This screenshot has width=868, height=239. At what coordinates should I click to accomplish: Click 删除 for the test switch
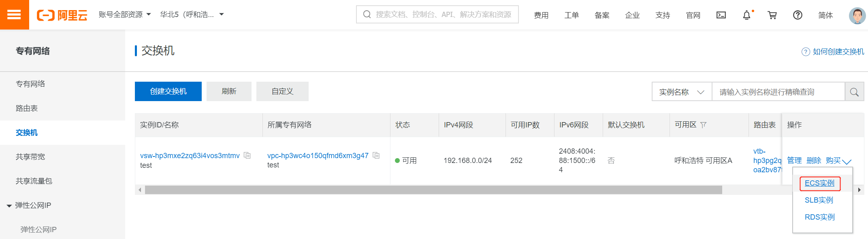814,161
